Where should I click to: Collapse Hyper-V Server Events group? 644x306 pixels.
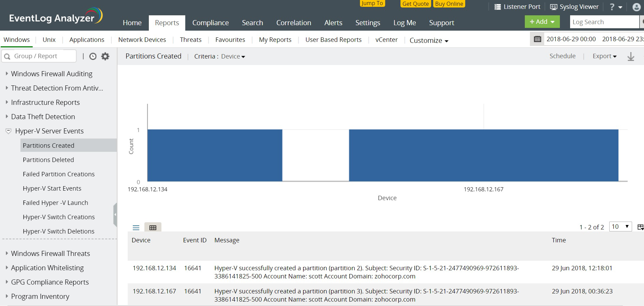tap(9, 131)
